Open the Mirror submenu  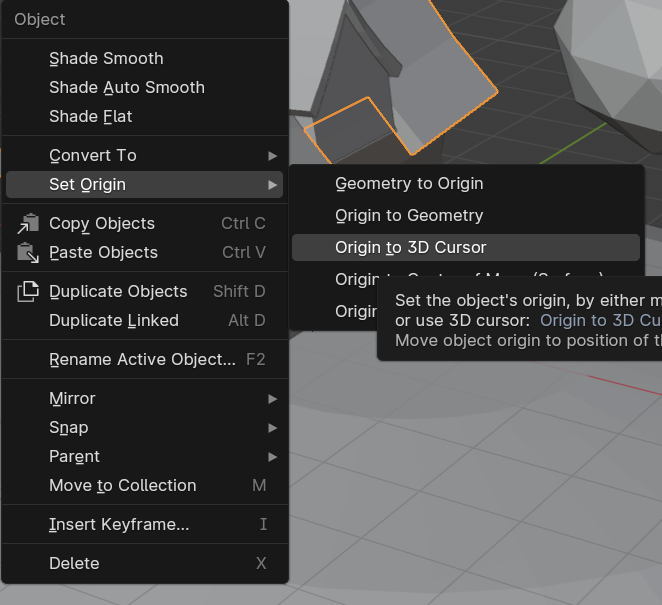point(144,399)
